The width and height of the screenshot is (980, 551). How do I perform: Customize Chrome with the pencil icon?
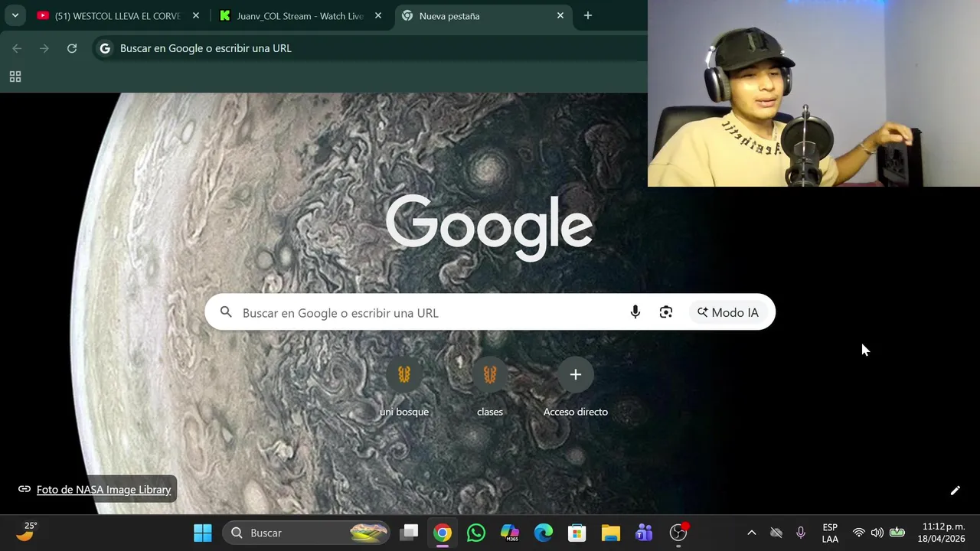(955, 491)
